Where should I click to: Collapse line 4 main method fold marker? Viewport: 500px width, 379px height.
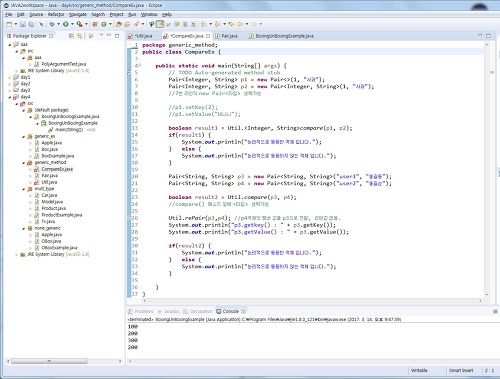click(x=139, y=66)
